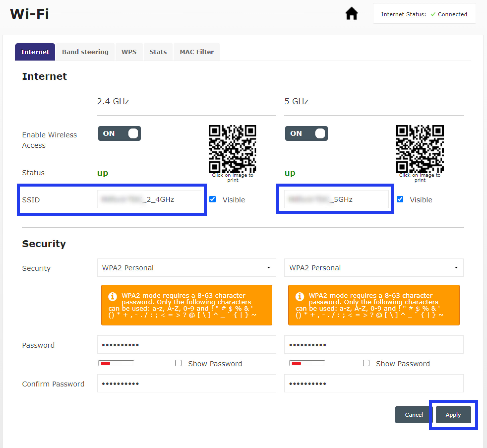Focus the 5 GHz Confirm Password field
Viewport: 487px width, 448px height.
374,383
